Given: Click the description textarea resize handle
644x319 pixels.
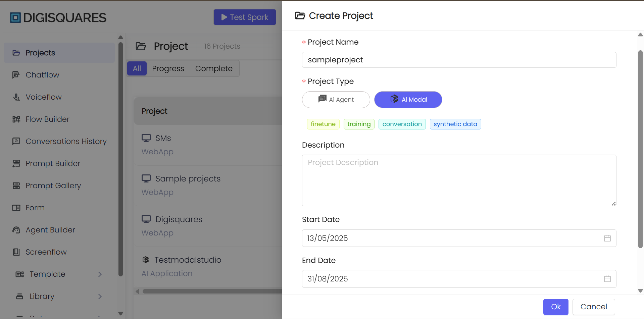Looking at the screenshot, I should (x=613, y=204).
